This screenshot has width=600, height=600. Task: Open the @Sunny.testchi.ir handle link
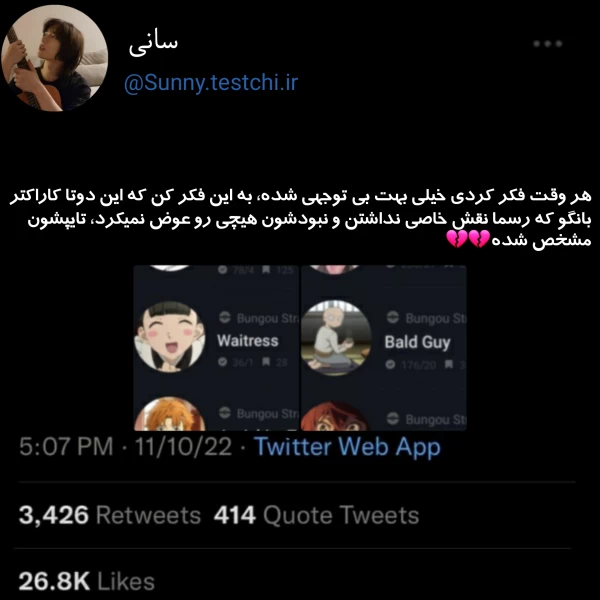211,83
